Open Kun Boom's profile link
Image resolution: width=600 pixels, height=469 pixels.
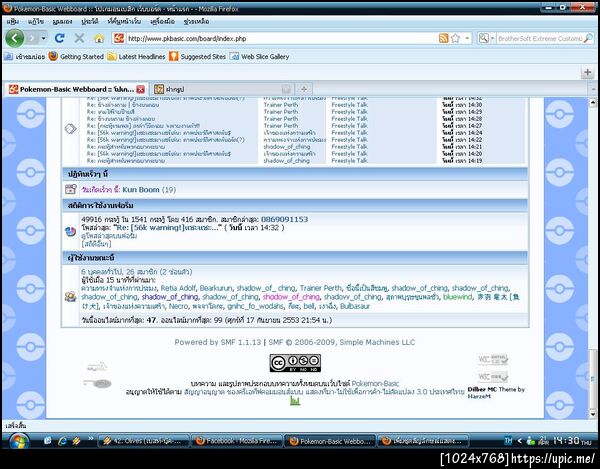pos(141,190)
